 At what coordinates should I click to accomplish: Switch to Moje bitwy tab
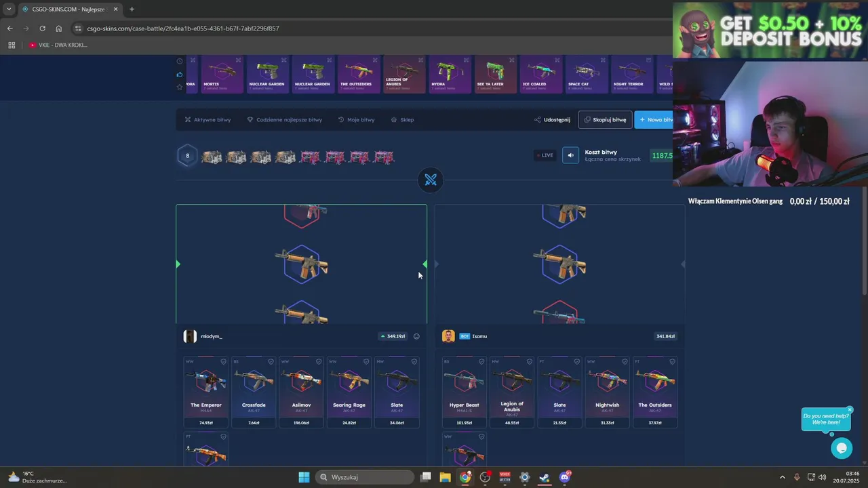[x=356, y=120]
